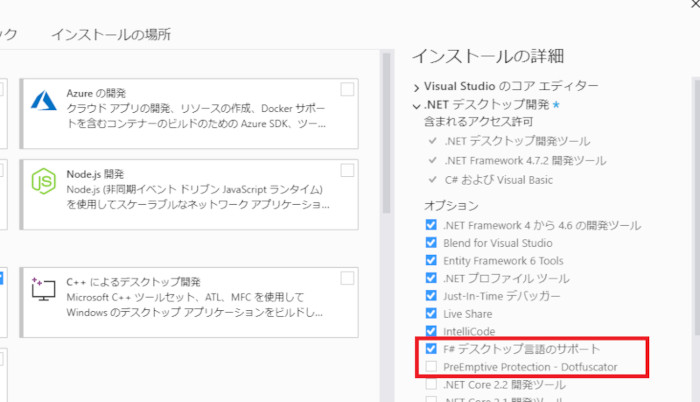The height and width of the screenshot is (402, 700).
Task: Click the workloads list vertical scrollbar
Action: (387, 134)
